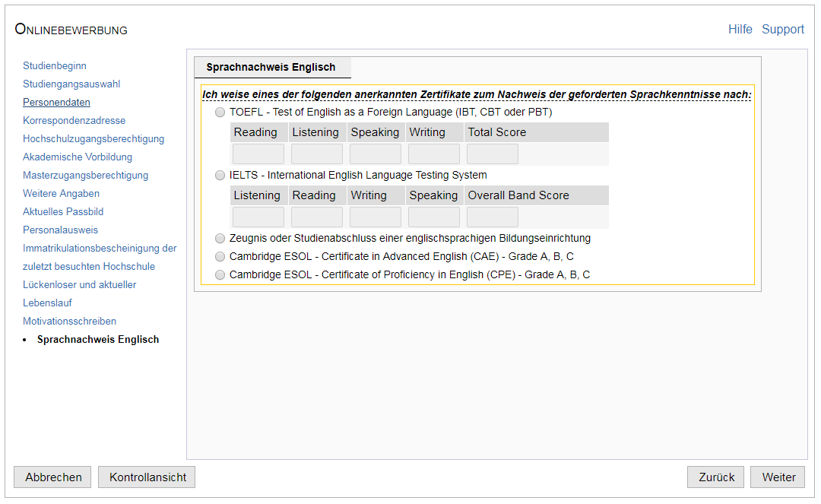Click the TOEFL option label text
Screen dimensions: 821x504
[x=391, y=113]
